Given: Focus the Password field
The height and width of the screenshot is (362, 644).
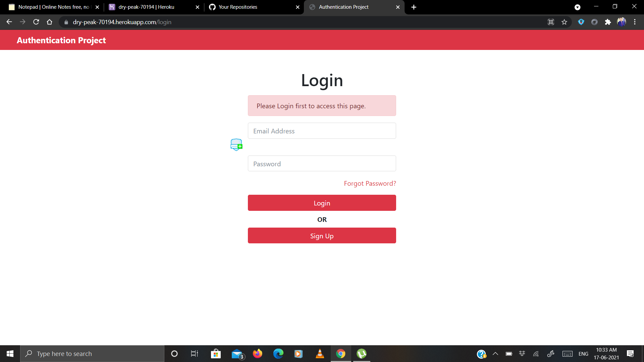Looking at the screenshot, I should pos(322,164).
